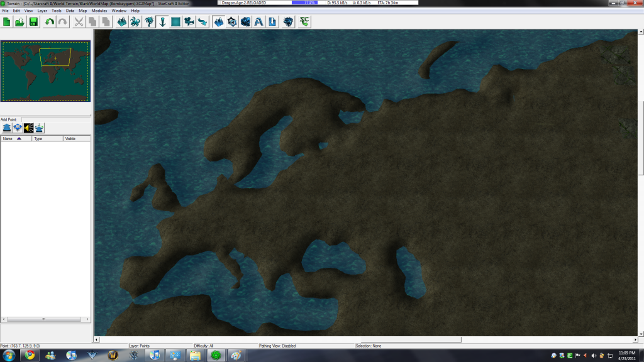Open the Layer menu

(42, 11)
